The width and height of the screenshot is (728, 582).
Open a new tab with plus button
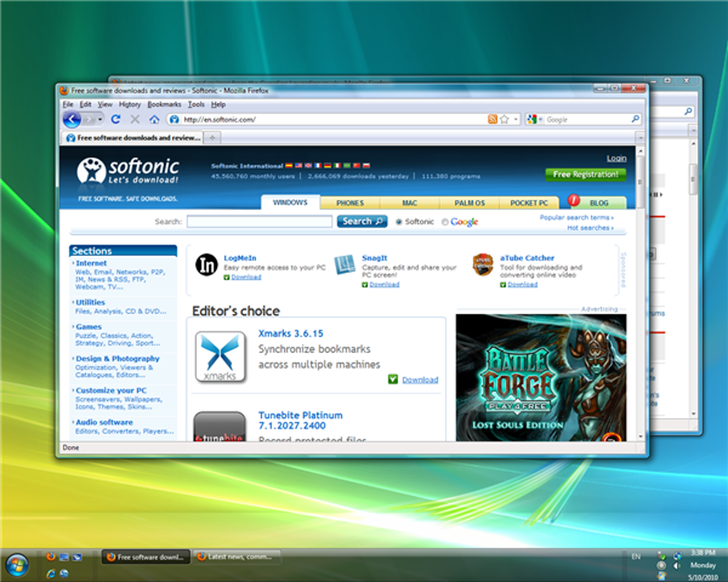click(x=212, y=138)
